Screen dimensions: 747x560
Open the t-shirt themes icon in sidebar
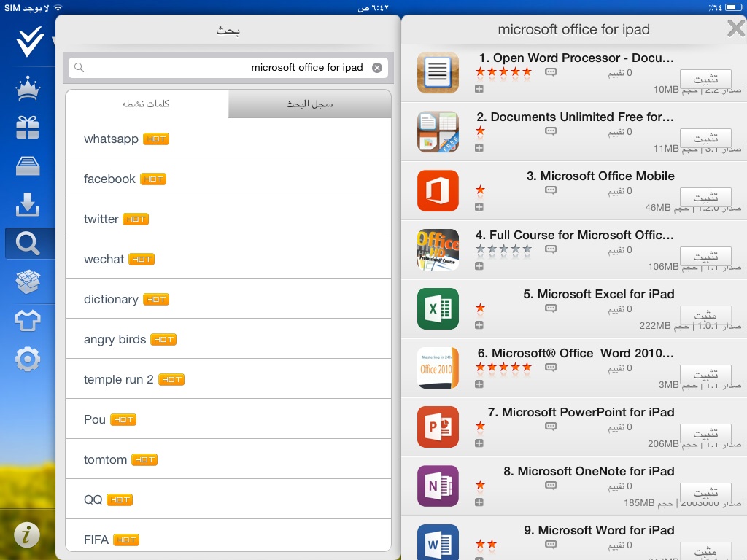pyautogui.click(x=28, y=321)
